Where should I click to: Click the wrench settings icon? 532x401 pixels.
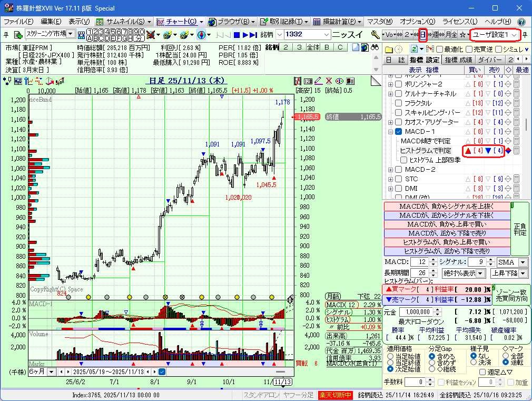(x=375, y=35)
